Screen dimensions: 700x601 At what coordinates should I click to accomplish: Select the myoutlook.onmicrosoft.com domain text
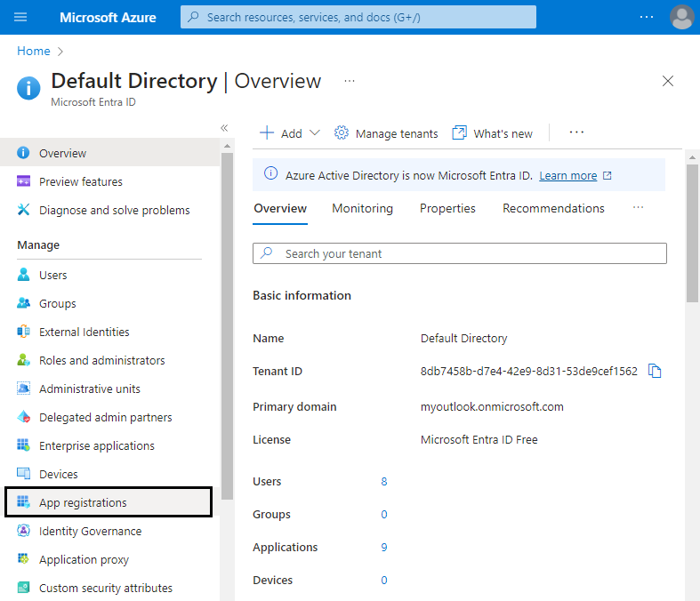pyautogui.click(x=492, y=406)
